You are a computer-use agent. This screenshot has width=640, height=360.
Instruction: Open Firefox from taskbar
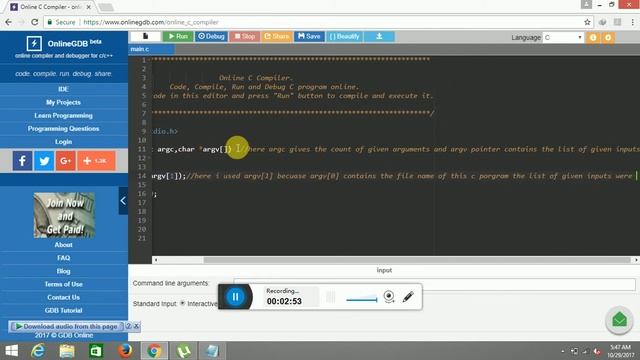pos(125,351)
